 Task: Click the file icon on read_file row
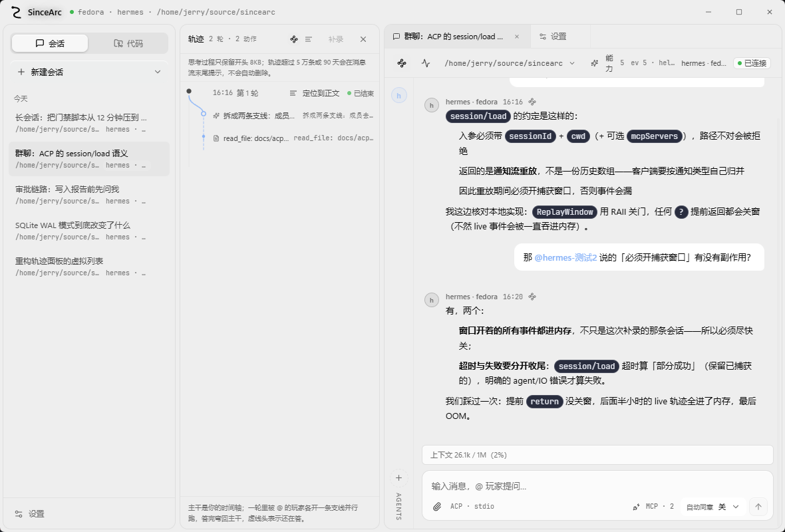[x=216, y=138]
